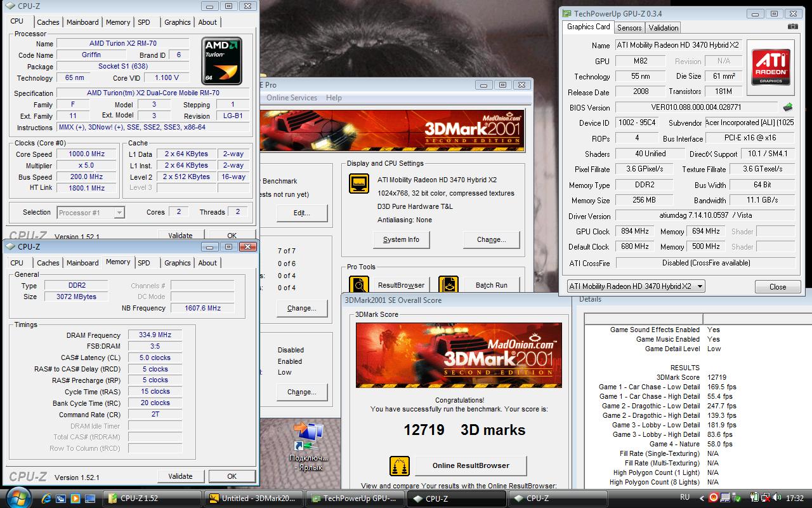The image size is (812, 508).
Task: Click the BIOS save chip icon in GPU-Z
Action: click(788, 107)
